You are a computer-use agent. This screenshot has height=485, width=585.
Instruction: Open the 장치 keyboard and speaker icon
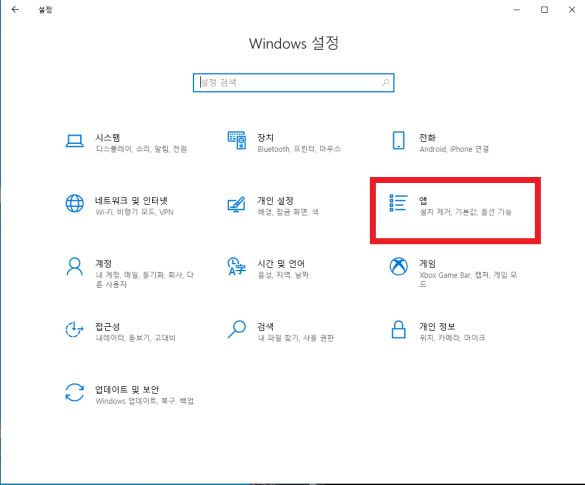pyautogui.click(x=237, y=140)
